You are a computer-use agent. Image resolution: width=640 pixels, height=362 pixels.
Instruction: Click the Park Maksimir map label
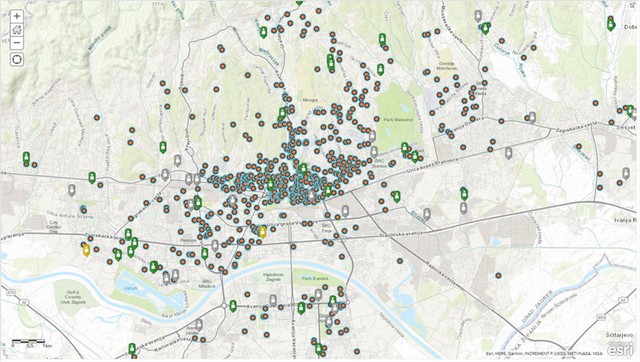398,120
